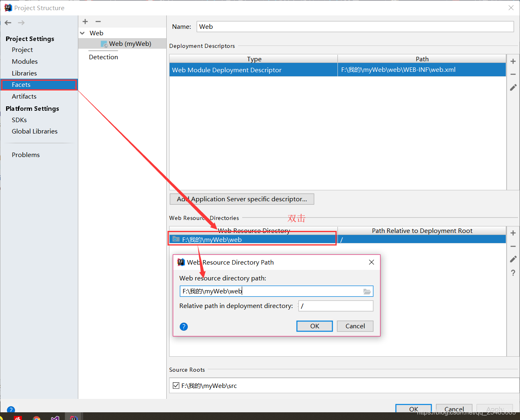The image size is (520, 420).
Task: Click the Path Relative to Deployment Root header
Action: tap(422, 231)
